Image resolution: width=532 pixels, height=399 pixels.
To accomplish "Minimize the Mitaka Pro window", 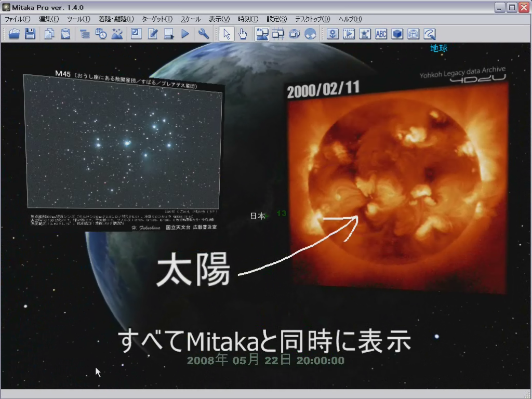I will pos(499,7).
